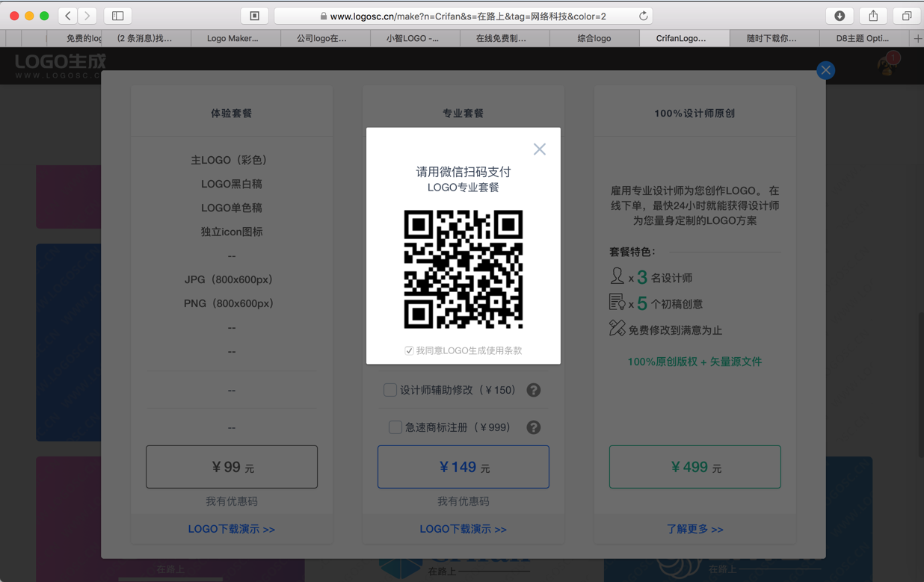Screen dimensions: 924x582
Task: Open Safari downloads list
Action: pos(840,16)
